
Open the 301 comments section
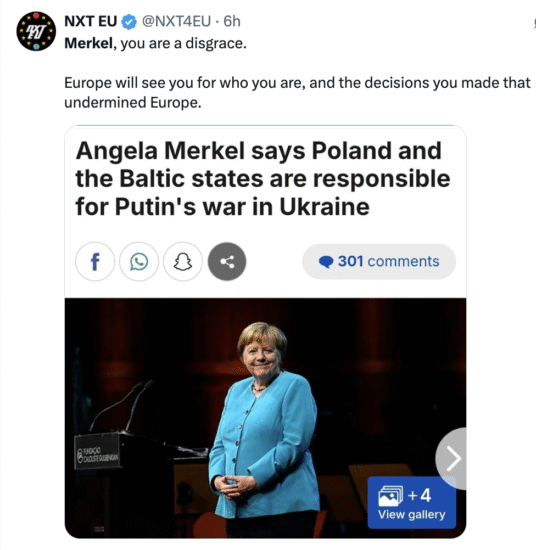coord(379,261)
